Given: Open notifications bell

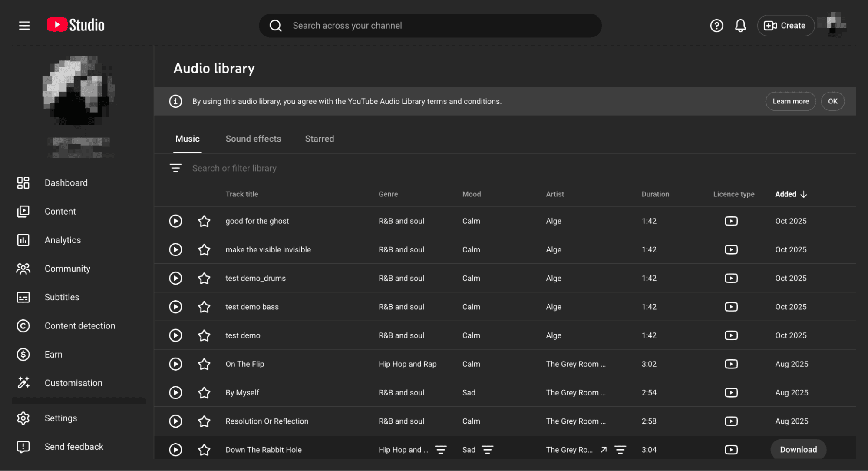Looking at the screenshot, I should coord(740,25).
